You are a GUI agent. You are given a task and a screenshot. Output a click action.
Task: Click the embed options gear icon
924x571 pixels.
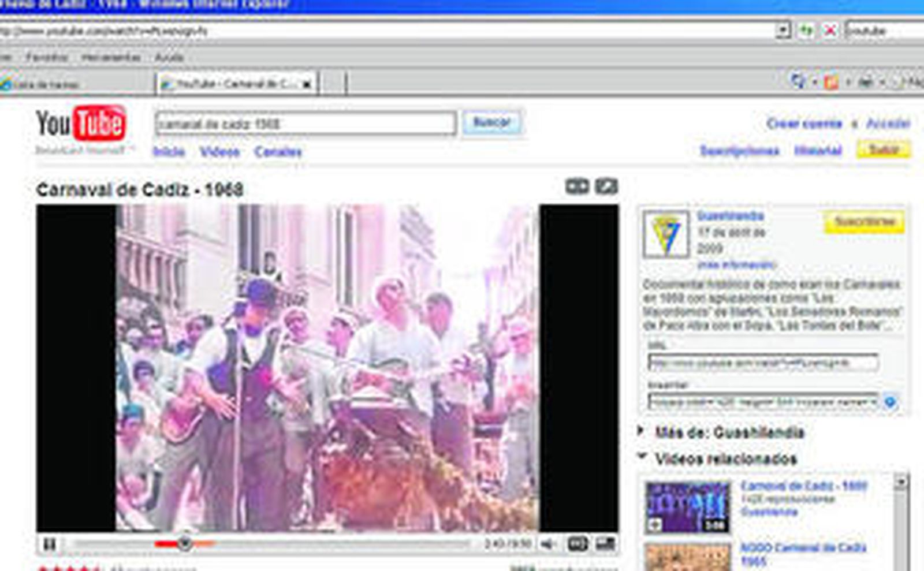(890, 402)
